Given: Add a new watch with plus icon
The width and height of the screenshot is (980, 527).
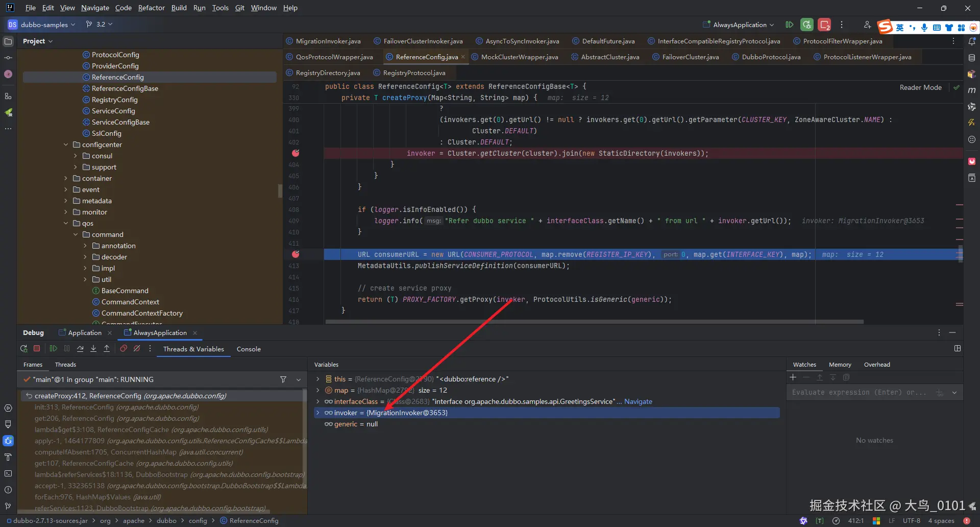Looking at the screenshot, I should pyautogui.click(x=793, y=377).
